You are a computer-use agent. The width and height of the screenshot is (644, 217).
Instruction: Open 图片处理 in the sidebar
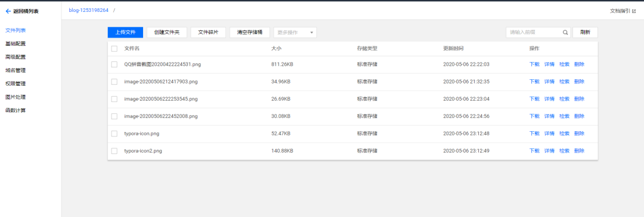coord(16,97)
